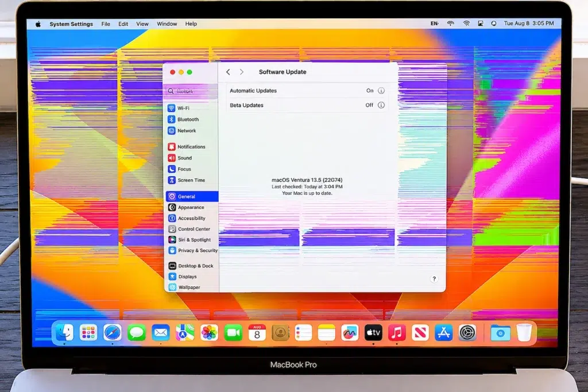The width and height of the screenshot is (588, 392).
Task: Open Trash from the Dock
Action: coord(524,332)
